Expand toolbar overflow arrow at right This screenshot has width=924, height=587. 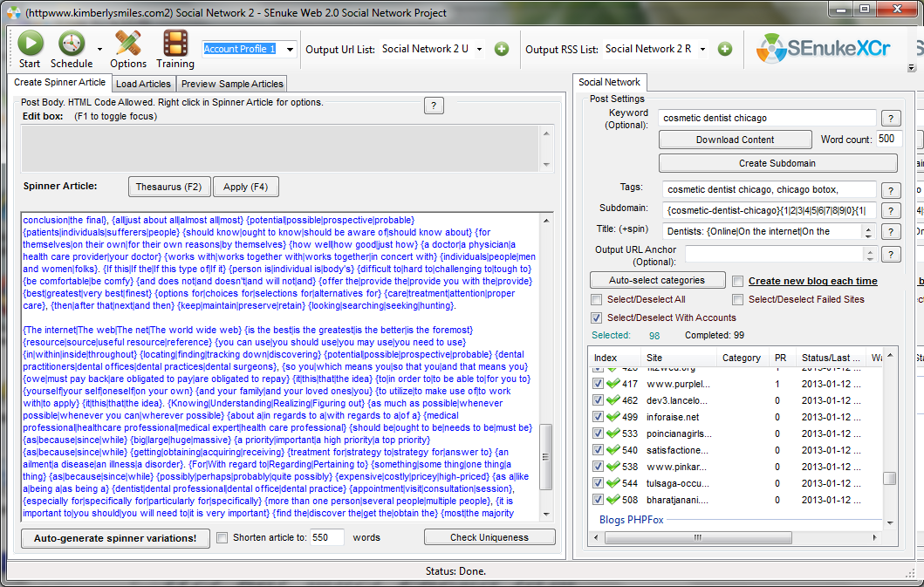tap(912, 68)
